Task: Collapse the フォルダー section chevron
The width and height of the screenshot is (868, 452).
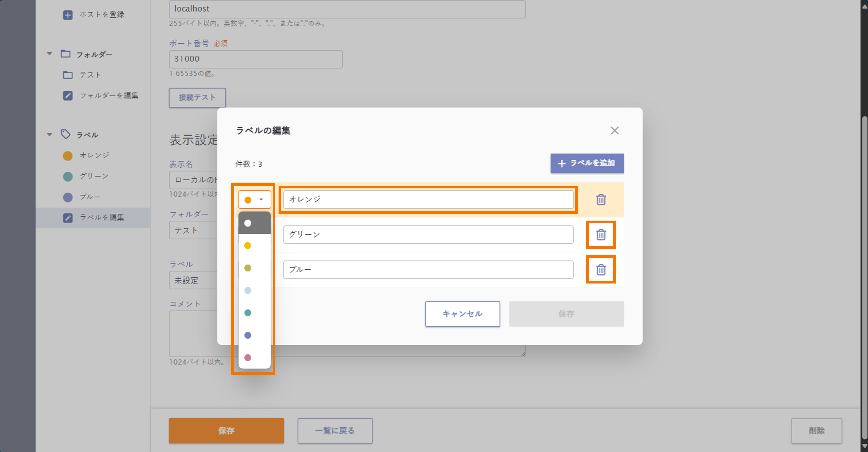Action: point(49,53)
